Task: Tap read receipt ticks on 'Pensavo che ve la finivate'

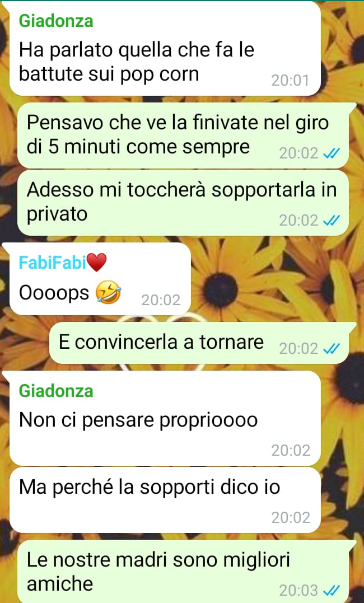Action: click(x=332, y=153)
